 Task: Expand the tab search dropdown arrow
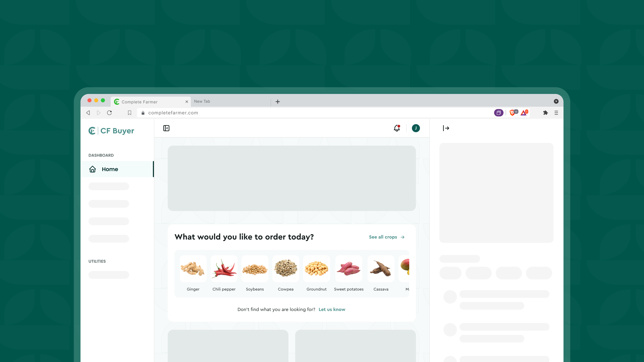coord(556,101)
